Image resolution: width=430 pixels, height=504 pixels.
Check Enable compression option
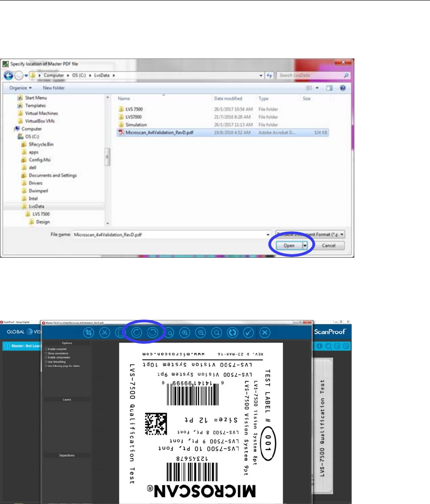pos(46,357)
